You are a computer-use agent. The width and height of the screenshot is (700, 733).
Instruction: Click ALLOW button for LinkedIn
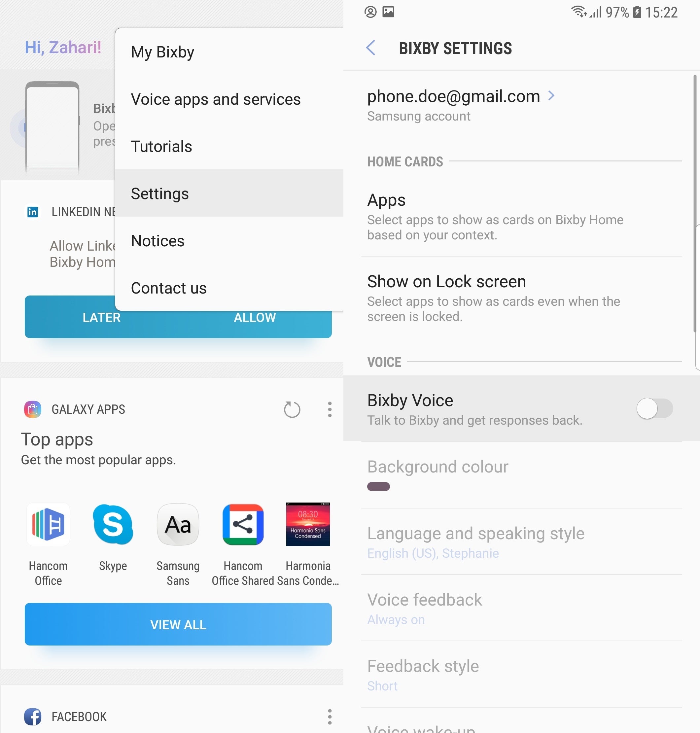(255, 317)
